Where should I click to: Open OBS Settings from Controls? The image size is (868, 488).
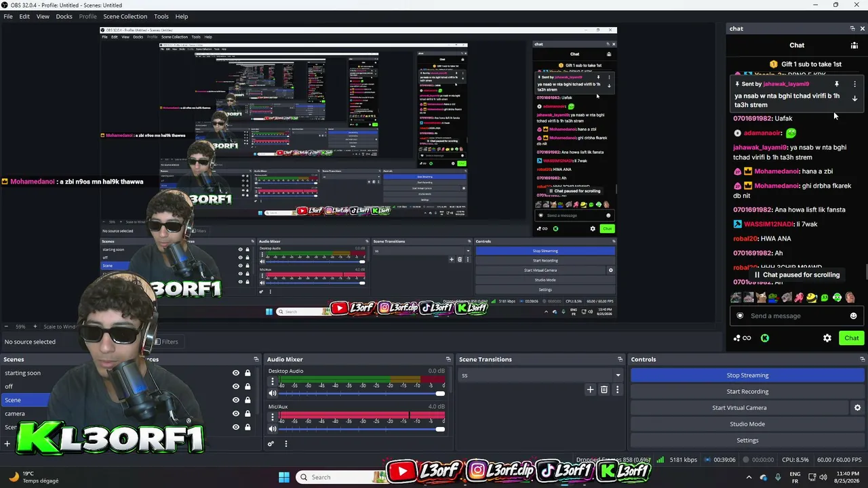747,441
